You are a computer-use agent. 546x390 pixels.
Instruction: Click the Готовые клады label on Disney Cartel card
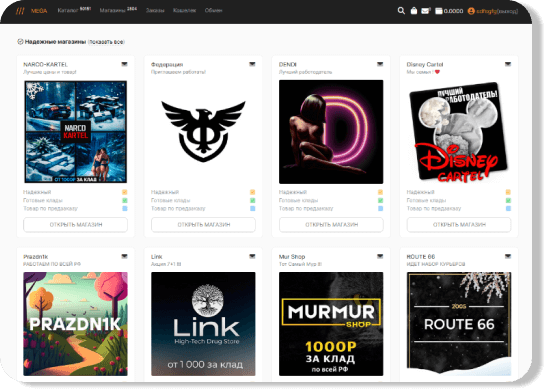coord(426,201)
